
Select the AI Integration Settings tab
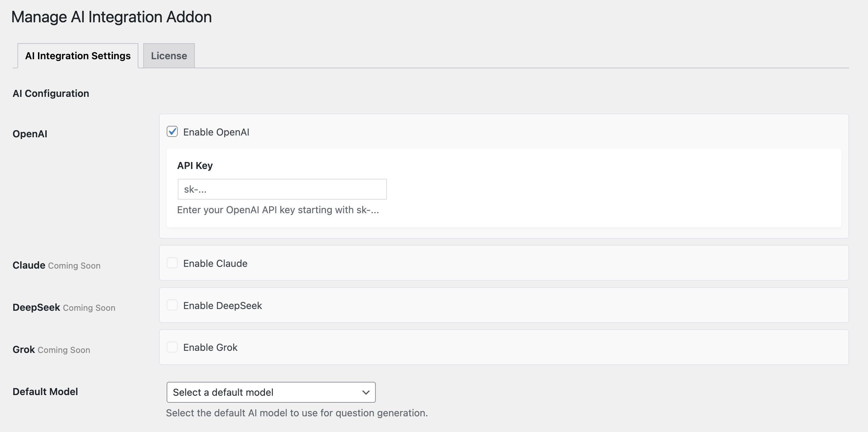point(78,56)
